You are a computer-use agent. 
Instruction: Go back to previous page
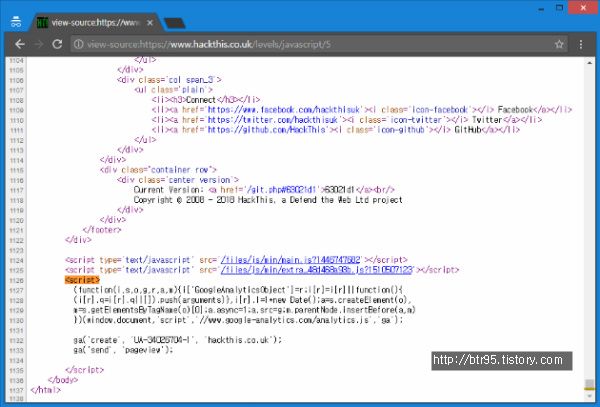point(20,44)
